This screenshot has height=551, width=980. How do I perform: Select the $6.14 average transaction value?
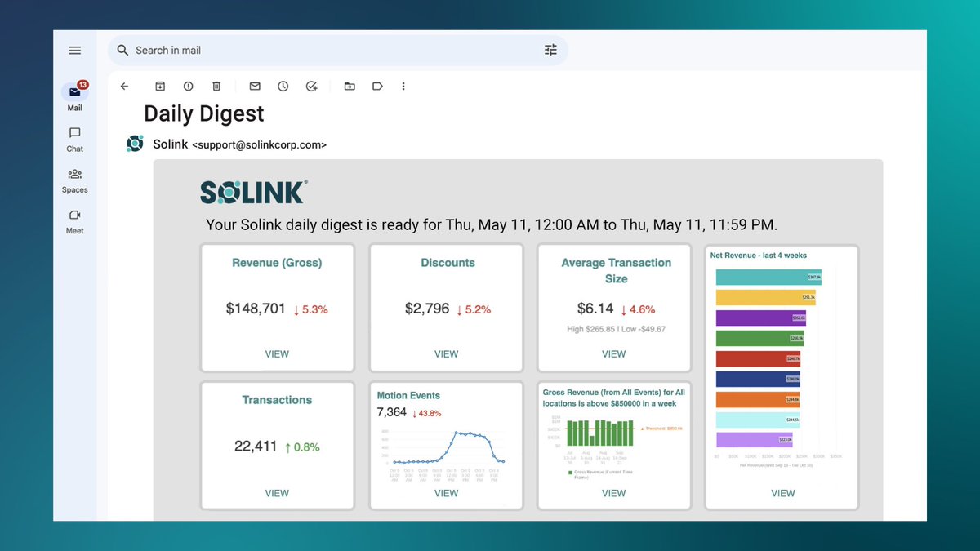pos(595,309)
